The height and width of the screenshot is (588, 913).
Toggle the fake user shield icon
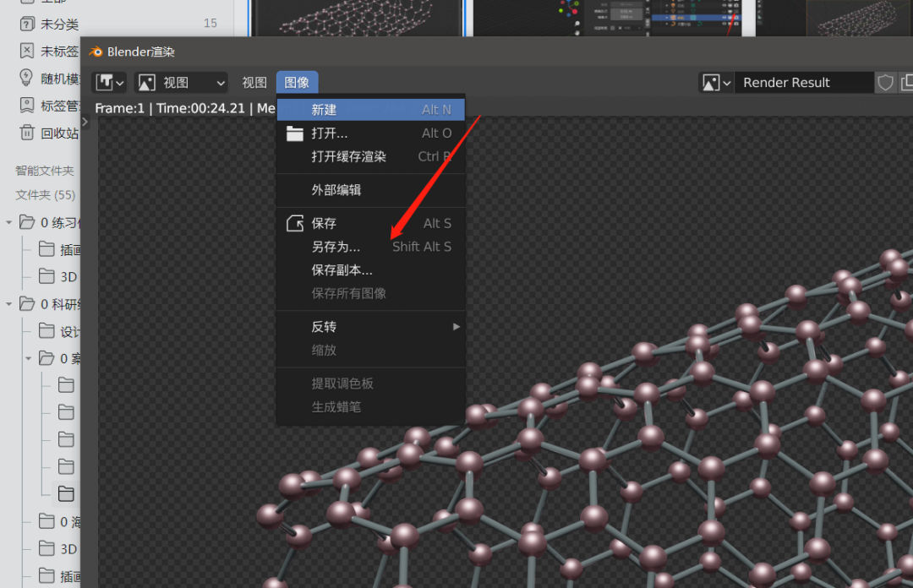tap(885, 83)
